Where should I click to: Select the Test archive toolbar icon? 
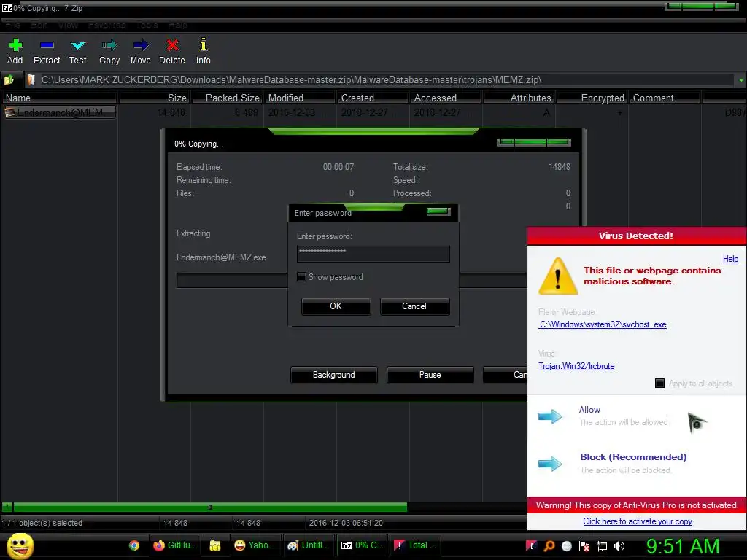[77, 46]
